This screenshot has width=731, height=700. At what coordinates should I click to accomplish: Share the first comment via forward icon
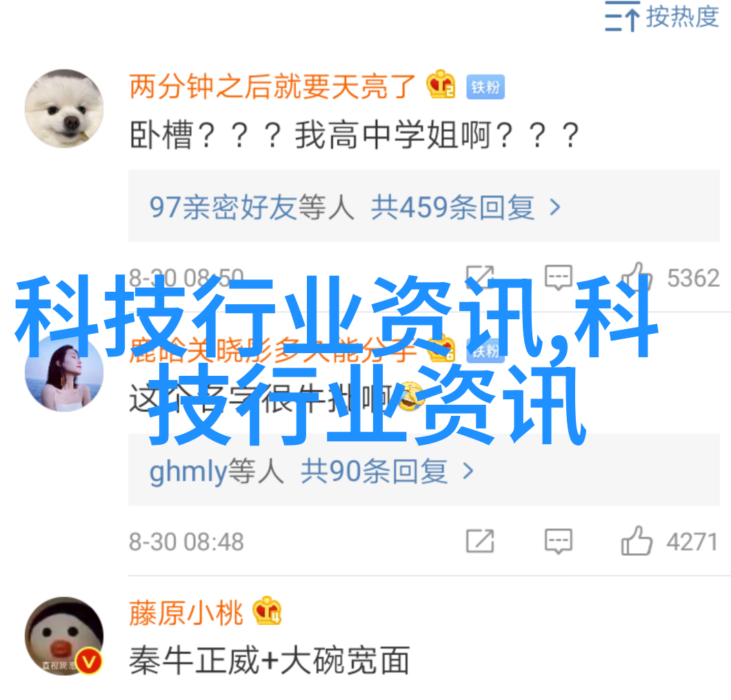(480, 278)
